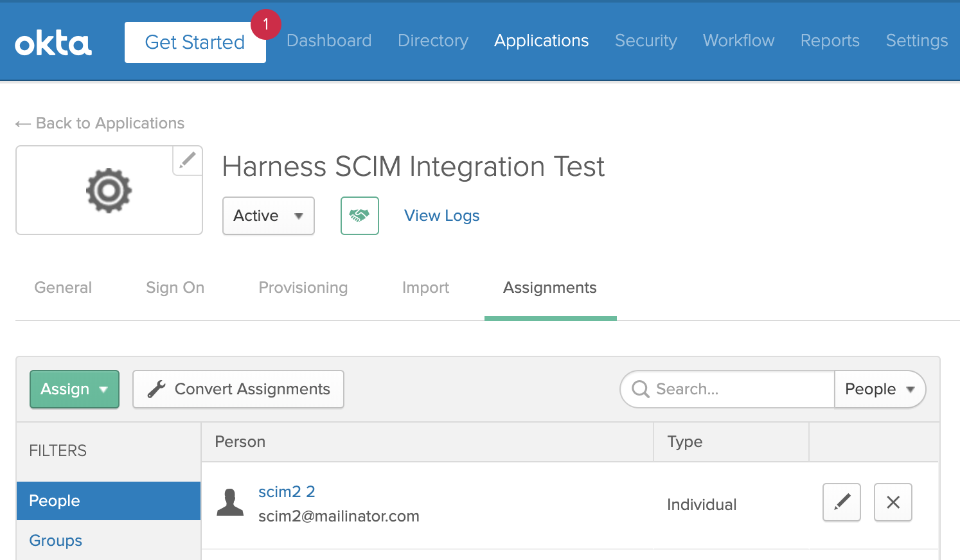Click the notification badge on Get Started
This screenshot has height=560, width=960.
click(x=265, y=25)
